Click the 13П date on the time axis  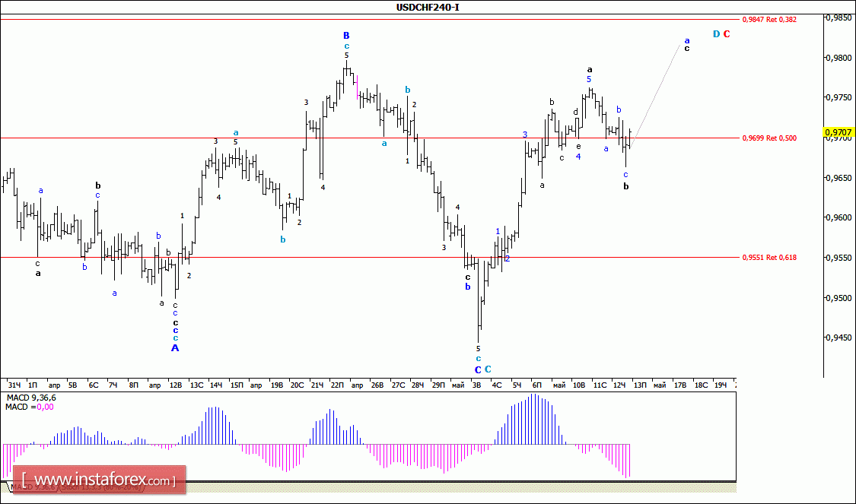point(640,385)
